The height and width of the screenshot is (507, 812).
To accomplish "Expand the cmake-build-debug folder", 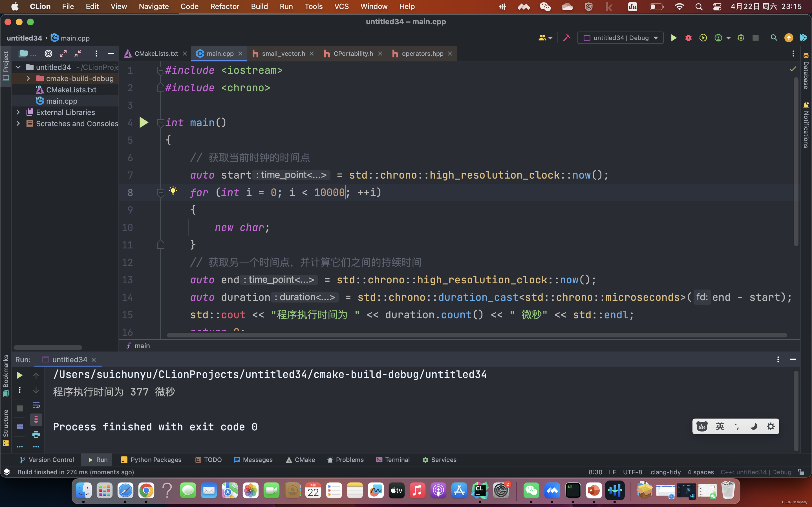I will click(28, 79).
